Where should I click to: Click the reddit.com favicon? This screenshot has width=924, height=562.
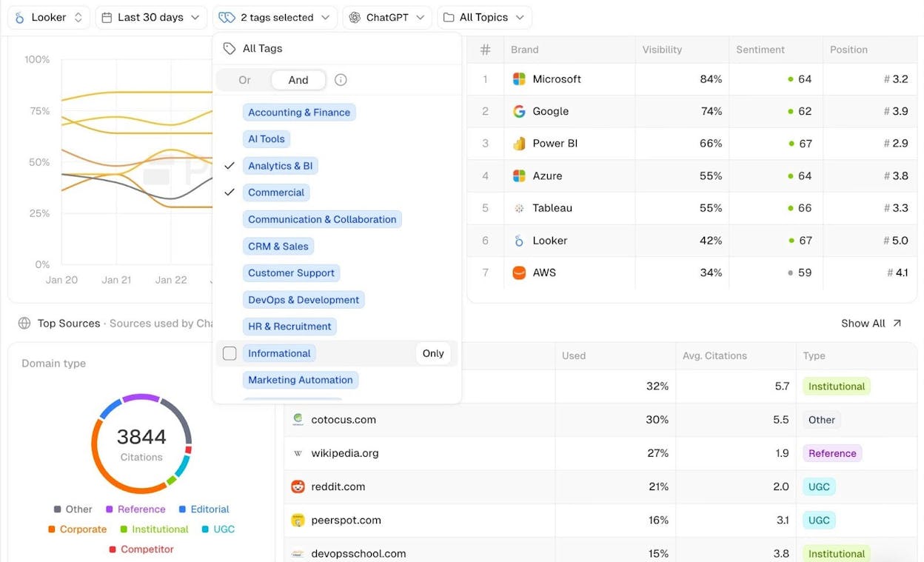coord(298,486)
